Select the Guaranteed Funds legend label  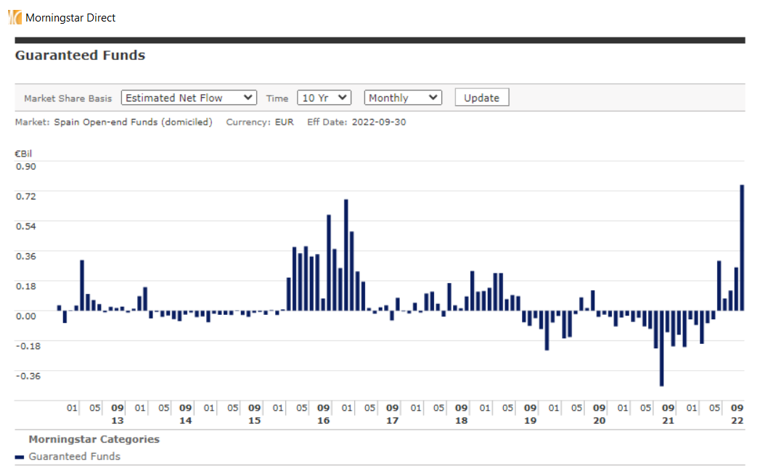74,457
